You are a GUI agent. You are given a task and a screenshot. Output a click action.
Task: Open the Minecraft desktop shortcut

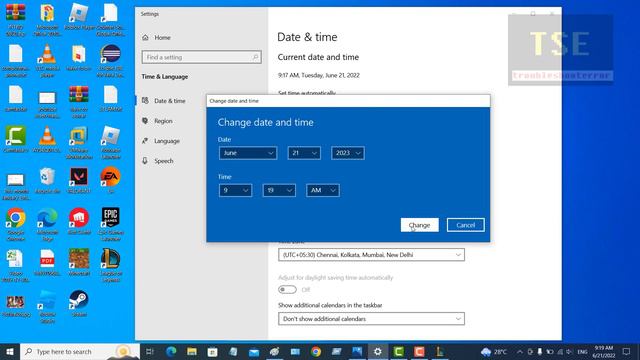point(79,262)
